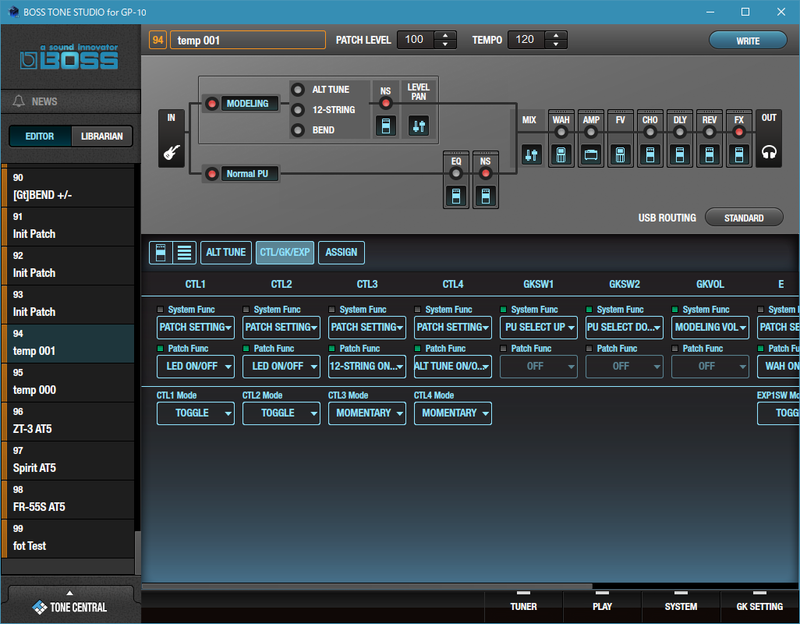Select patch 90 [Gt]BEND +/-
Image resolution: width=800 pixels, height=624 pixels.
point(68,187)
